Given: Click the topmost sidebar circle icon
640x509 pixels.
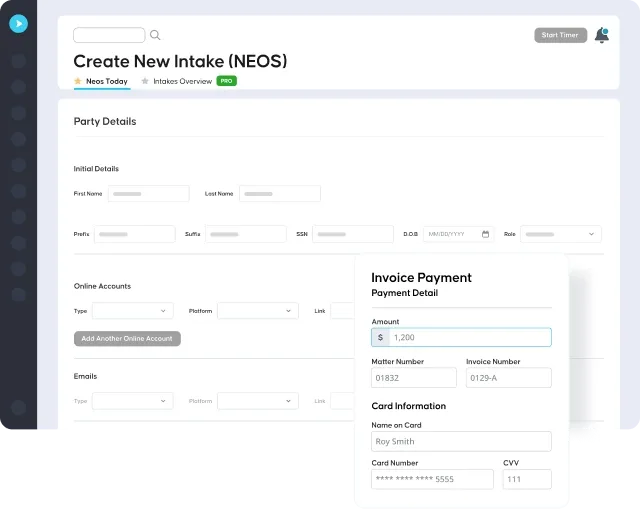Looking at the screenshot, I should click(18, 61).
